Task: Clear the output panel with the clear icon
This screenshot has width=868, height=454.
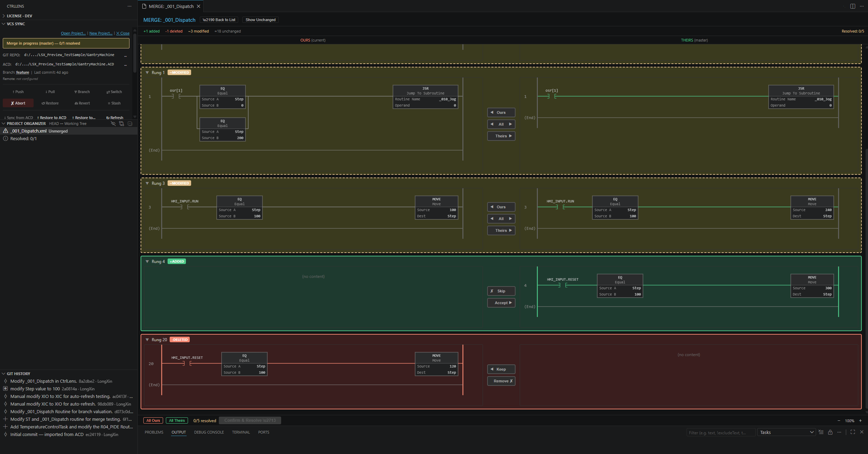Action: point(821,432)
